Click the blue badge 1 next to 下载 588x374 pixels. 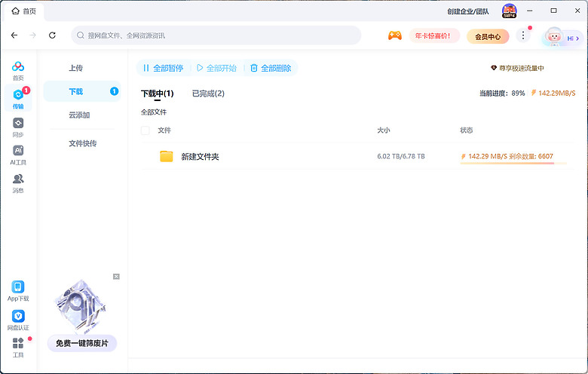[x=114, y=91]
